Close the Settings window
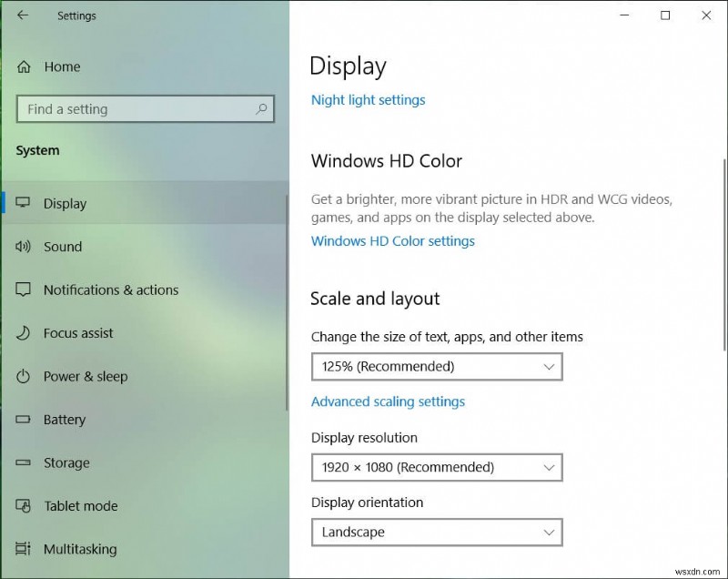Viewport: 728px width, 579px height. pos(706,15)
